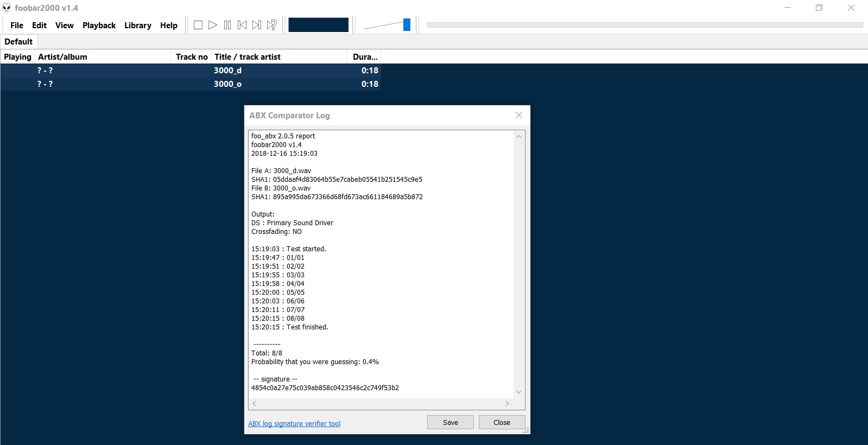This screenshot has height=445, width=868.
Task: Save the ABX comparator log
Action: (x=451, y=423)
